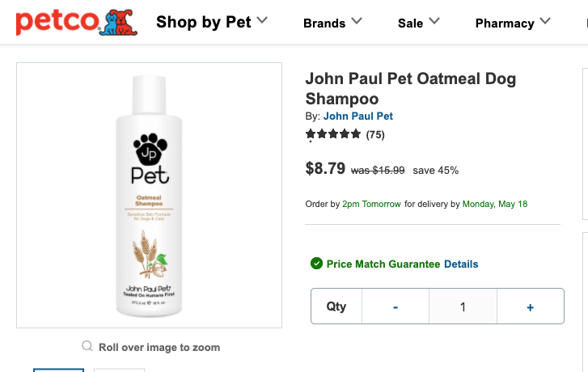Viewport: 588px width, 372px height.
Task: Click the Petco dog and cat mascot
Action: (x=116, y=22)
